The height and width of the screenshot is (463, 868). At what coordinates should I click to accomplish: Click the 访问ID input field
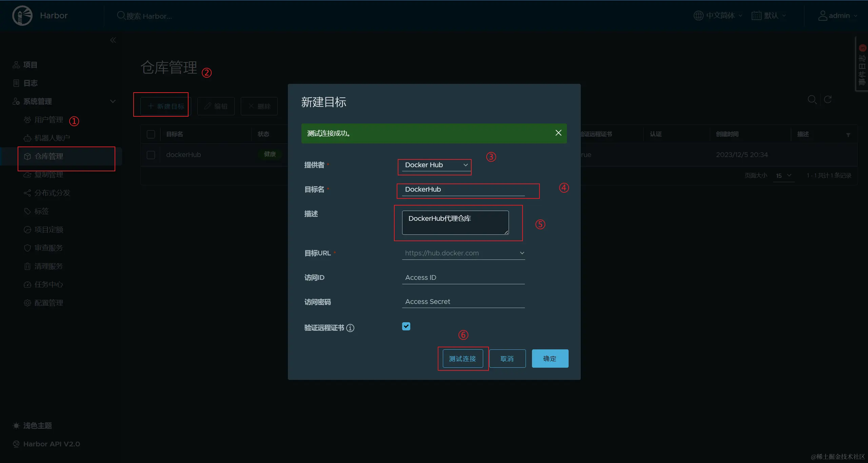[463, 277]
